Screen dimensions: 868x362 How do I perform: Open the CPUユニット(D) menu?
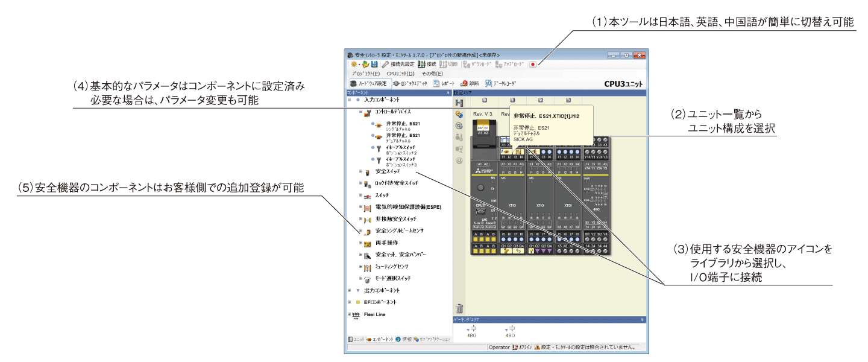400,73
